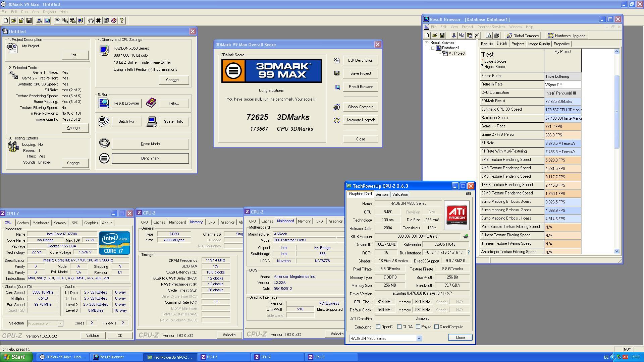Viewport: 644px width, 362px height.
Task: Click the DE language indicator in taskbar
Action: coord(606,357)
